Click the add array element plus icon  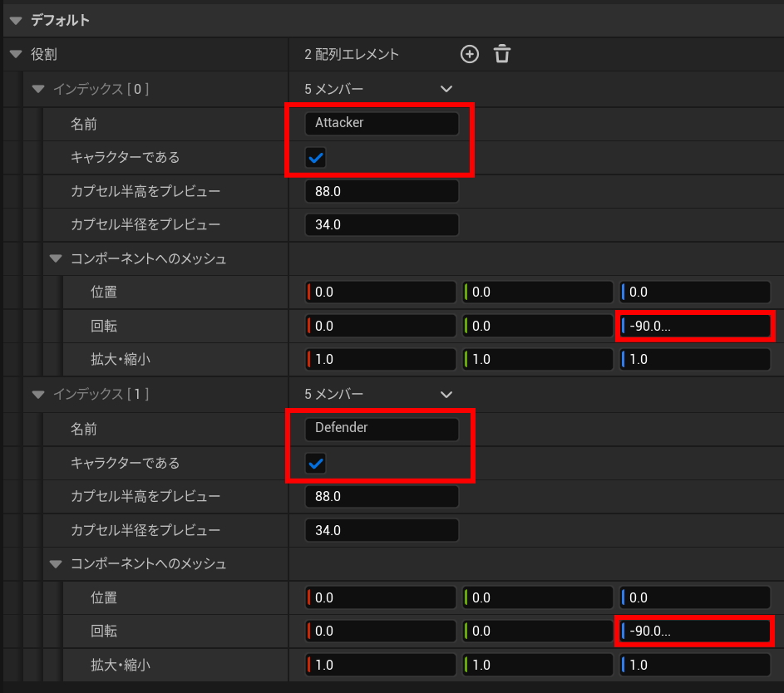point(470,55)
